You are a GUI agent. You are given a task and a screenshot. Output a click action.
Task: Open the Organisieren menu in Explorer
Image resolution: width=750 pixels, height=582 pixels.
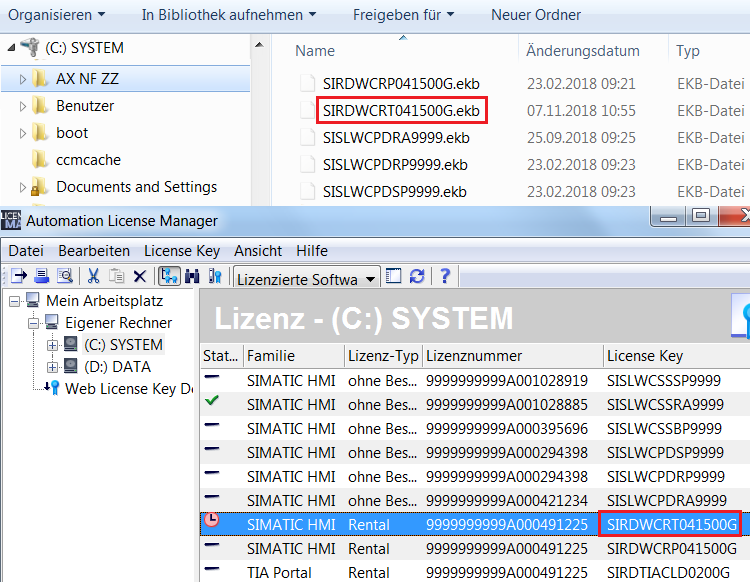(56, 15)
